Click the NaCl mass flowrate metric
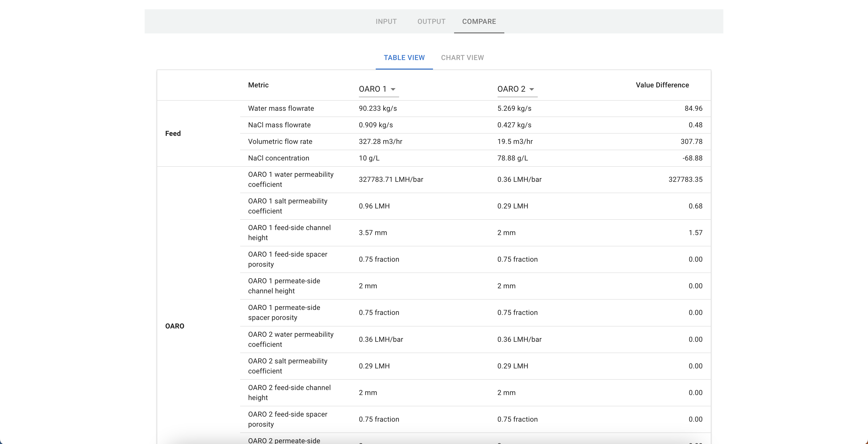The width and height of the screenshot is (868, 444). [x=279, y=125]
